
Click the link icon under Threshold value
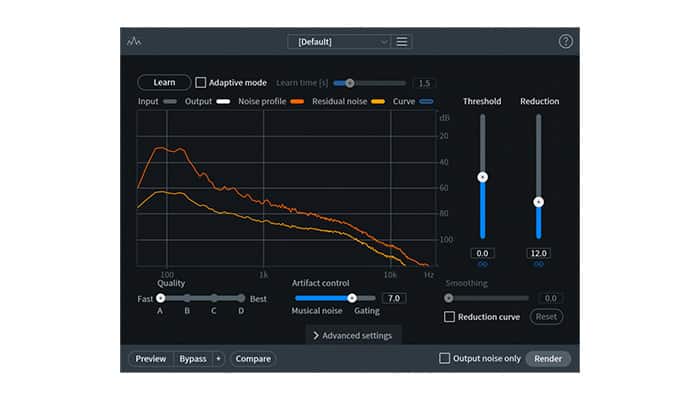[483, 264]
